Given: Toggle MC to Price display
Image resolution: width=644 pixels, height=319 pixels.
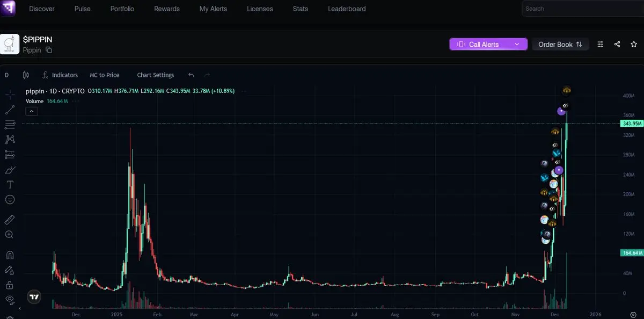Looking at the screenshot, I should [105, 75].
